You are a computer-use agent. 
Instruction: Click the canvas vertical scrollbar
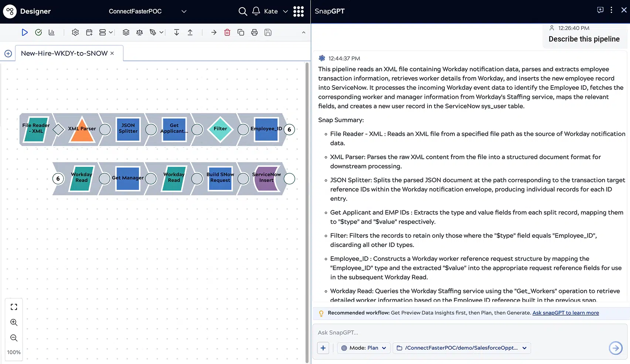[307, 212]
